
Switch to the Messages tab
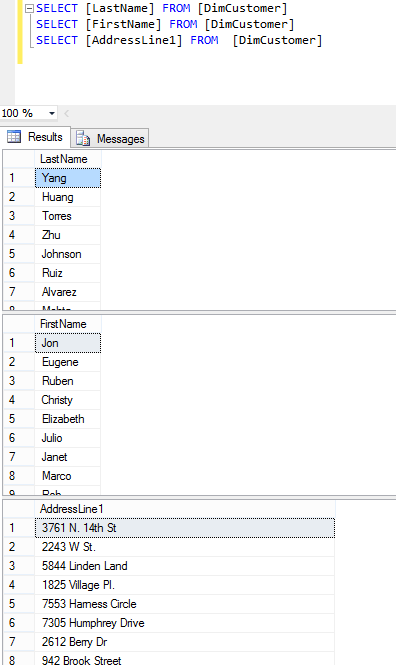point(110,138)
